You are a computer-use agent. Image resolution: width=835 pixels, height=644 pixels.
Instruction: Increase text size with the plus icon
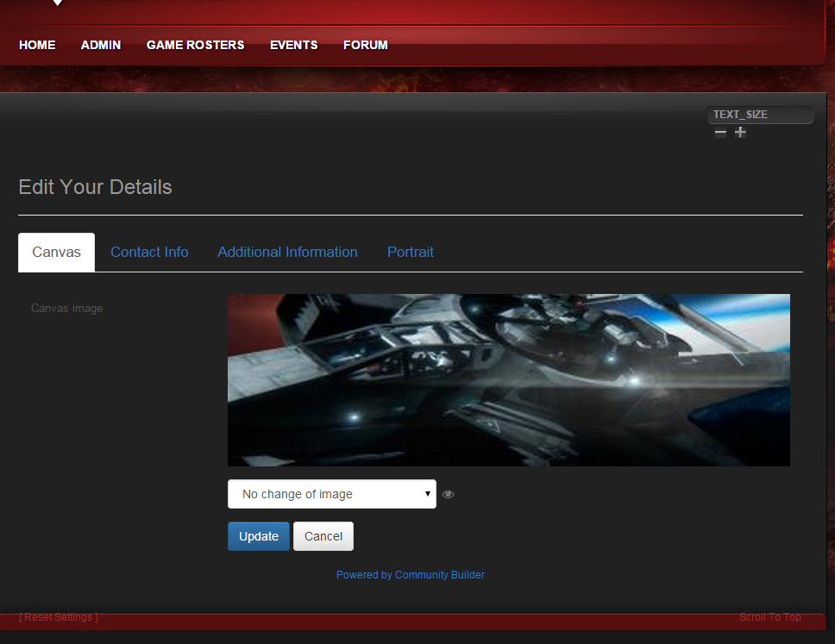coord(740,133)
